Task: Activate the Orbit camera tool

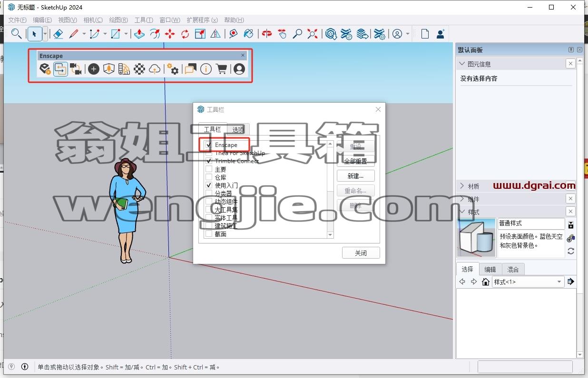Action: click(x=267, y=34)
